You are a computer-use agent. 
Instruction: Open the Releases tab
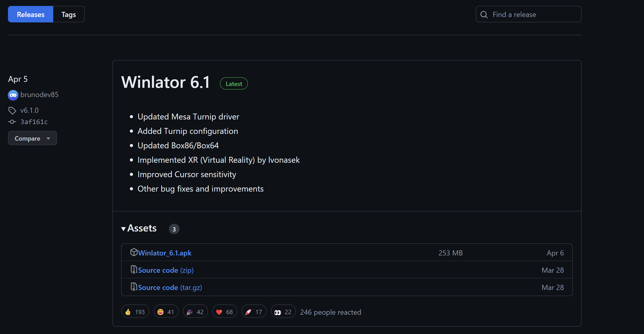click(x=31, y=14)
